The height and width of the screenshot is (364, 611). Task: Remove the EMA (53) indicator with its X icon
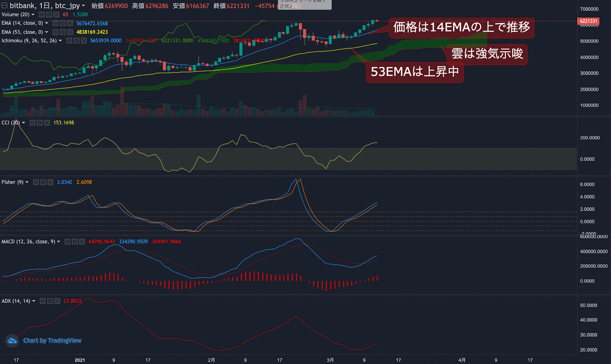click(70, 32)
